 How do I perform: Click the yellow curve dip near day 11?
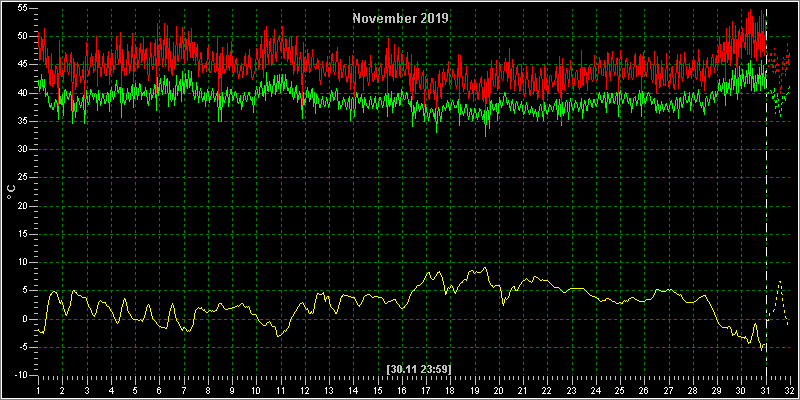(278, 336)
